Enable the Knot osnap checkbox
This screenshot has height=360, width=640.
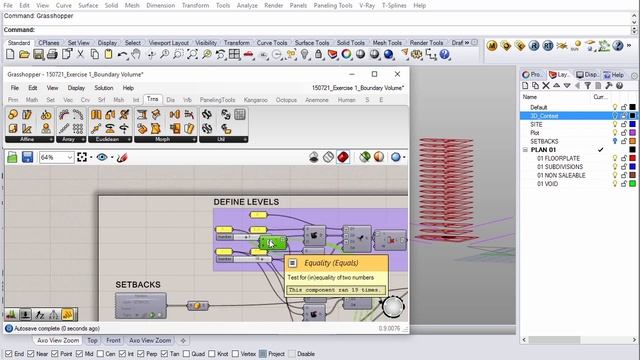tap(212, 354)
